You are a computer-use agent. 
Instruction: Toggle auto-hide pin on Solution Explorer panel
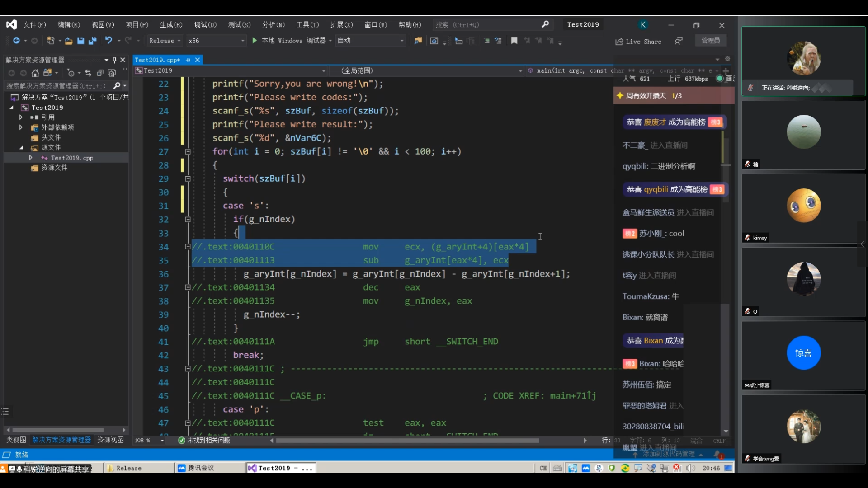[x=114, y=60]
